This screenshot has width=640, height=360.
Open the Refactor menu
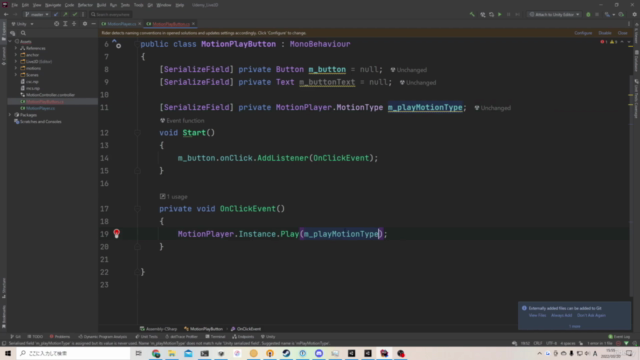tap(85, 5)
